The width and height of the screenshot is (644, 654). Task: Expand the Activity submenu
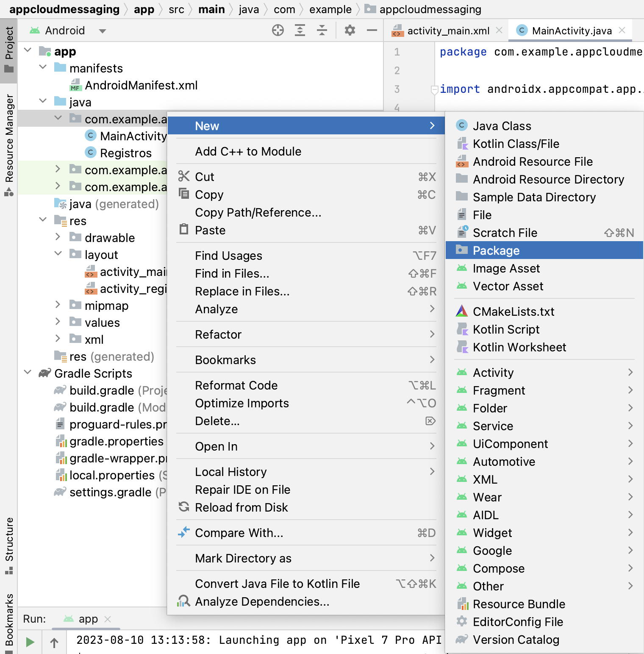(x=544, y=373)
